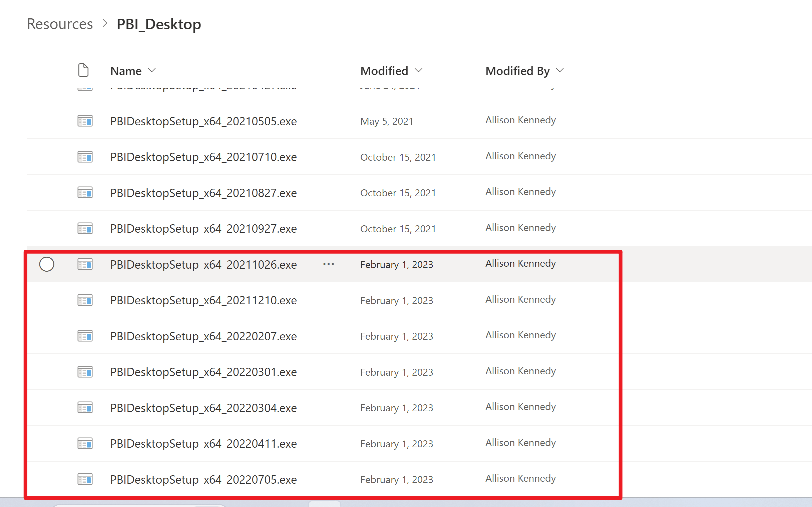Click Allison Kennedy on 20220304 row
The image size is (812, 507).
520,407
